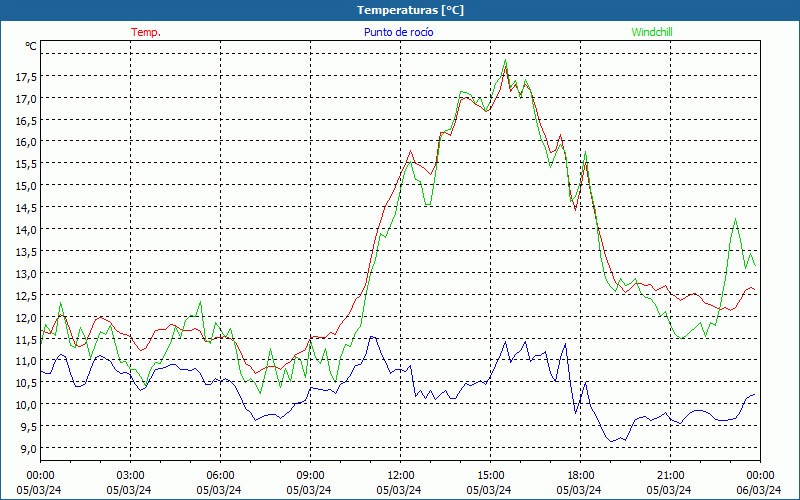The height and width of the screenshot is (500, 800).
Task: Click the 9,5 y-axis value
Action: [29, 426]
